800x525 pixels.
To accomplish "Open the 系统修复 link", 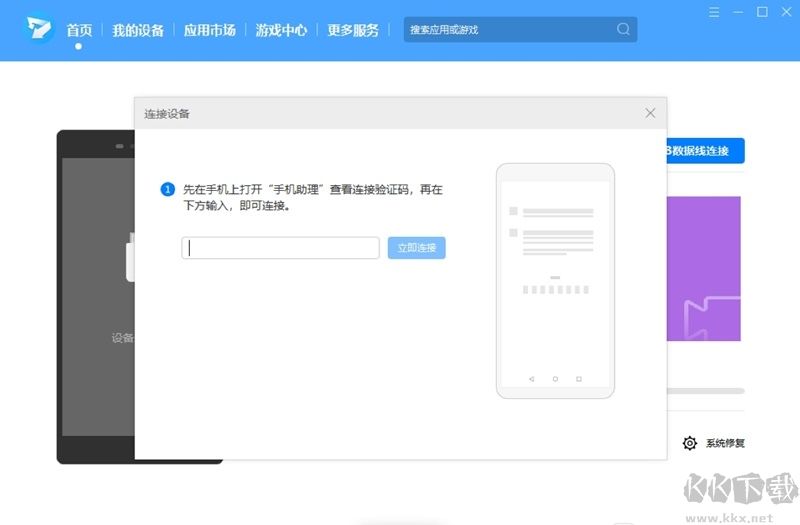I will tap(725, 443).
